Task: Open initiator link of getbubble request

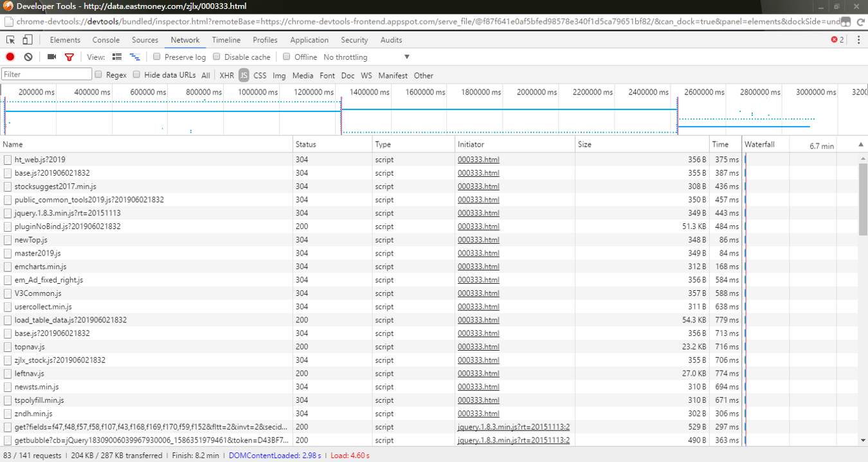Action: (x=514, y=440)
